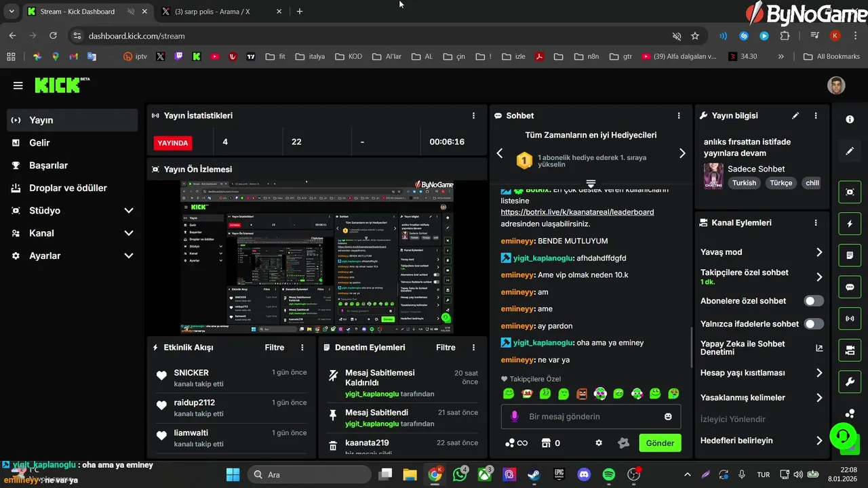Open the green headset support bubble
868x488 pixels.
click(842, 436)
